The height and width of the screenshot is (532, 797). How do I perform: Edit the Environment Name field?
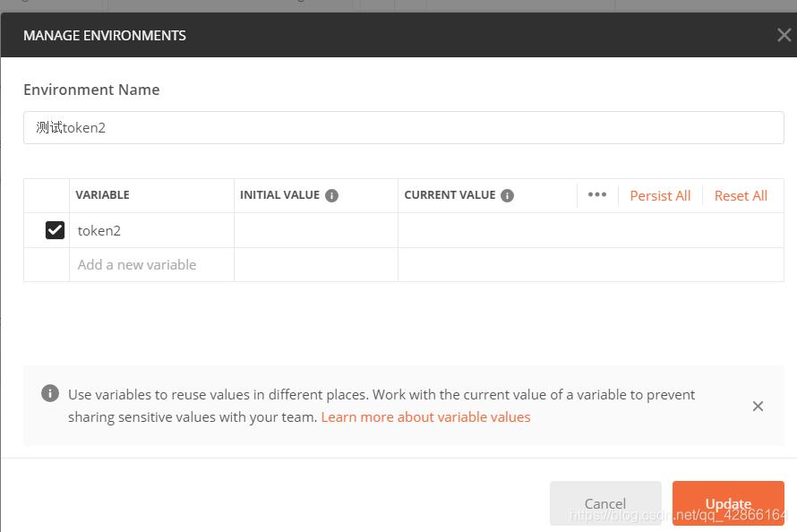pos(404,127)
